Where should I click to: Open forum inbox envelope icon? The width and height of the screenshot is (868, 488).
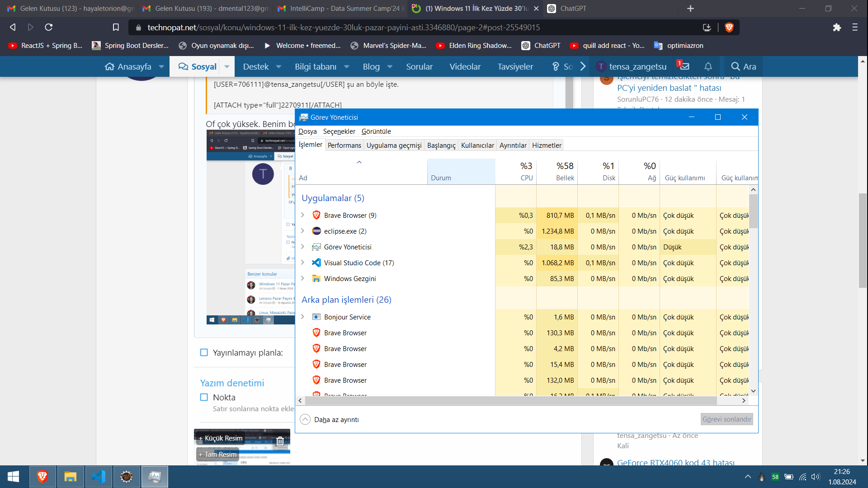pyautogui.click(x=684, y=66)
